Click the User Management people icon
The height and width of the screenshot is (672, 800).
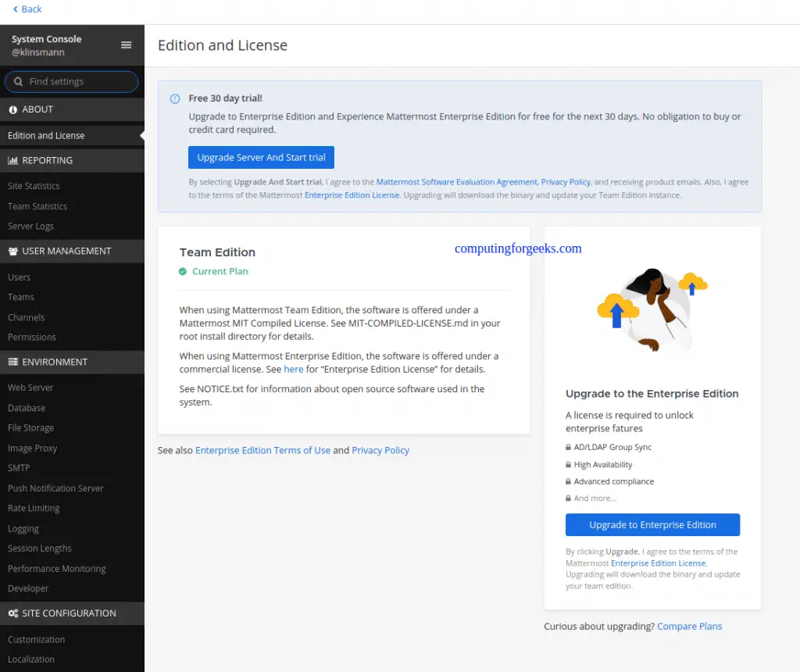[12, 251]
